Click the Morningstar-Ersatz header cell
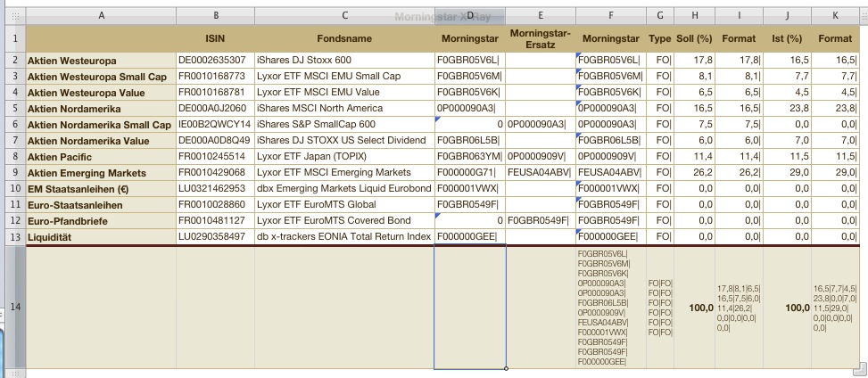 point(541,38)
